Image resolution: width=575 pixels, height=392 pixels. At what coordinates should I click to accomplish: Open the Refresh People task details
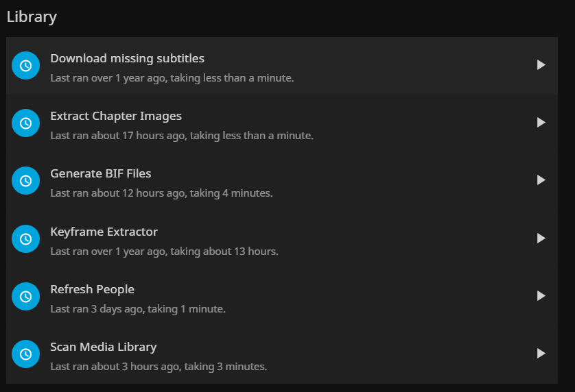(92, 289)
